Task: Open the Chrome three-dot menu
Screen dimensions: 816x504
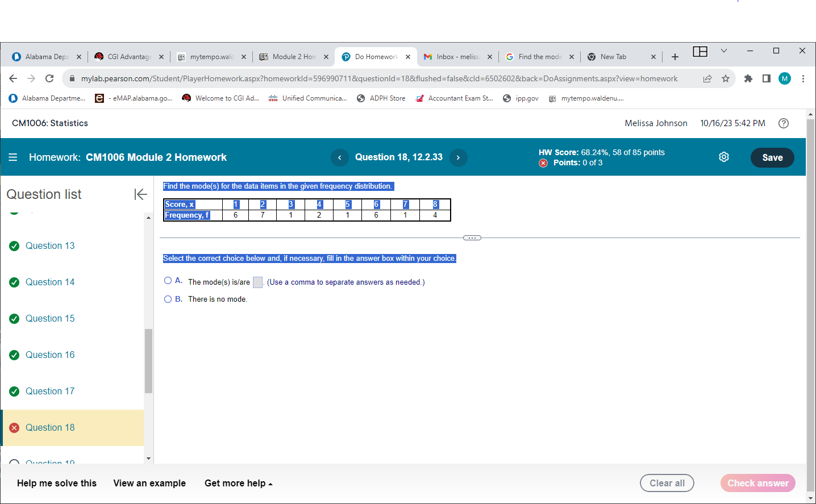Action: [x=803, y=78]
